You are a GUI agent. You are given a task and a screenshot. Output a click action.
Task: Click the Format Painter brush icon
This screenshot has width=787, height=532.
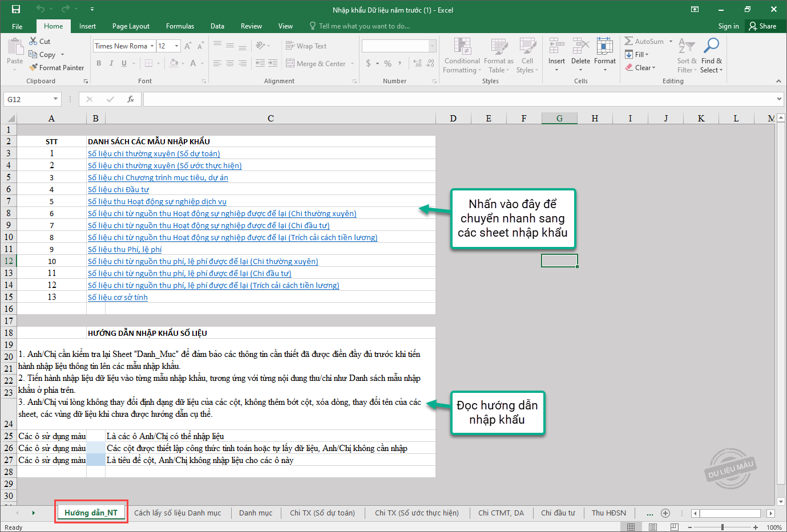point(34,67)
